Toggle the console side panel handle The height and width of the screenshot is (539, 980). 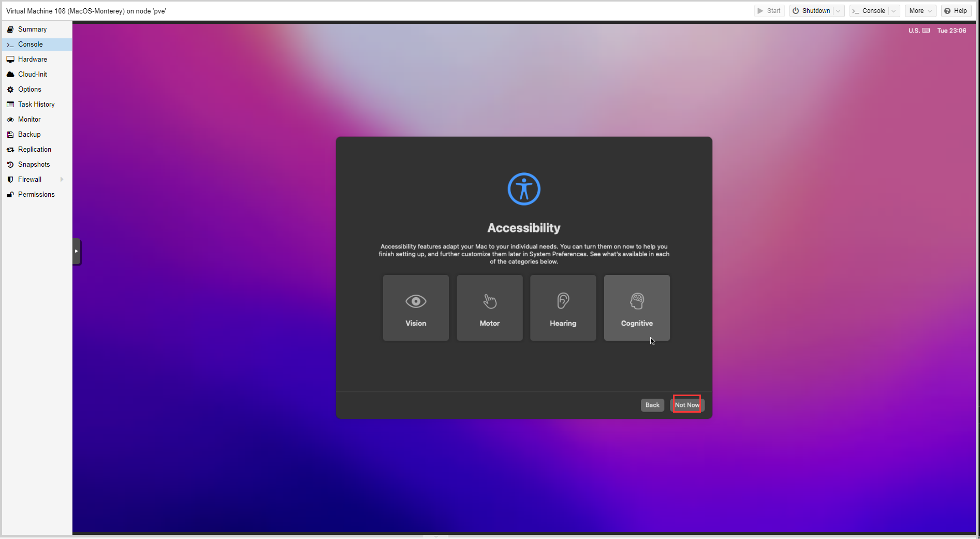[x=76, y=251]
